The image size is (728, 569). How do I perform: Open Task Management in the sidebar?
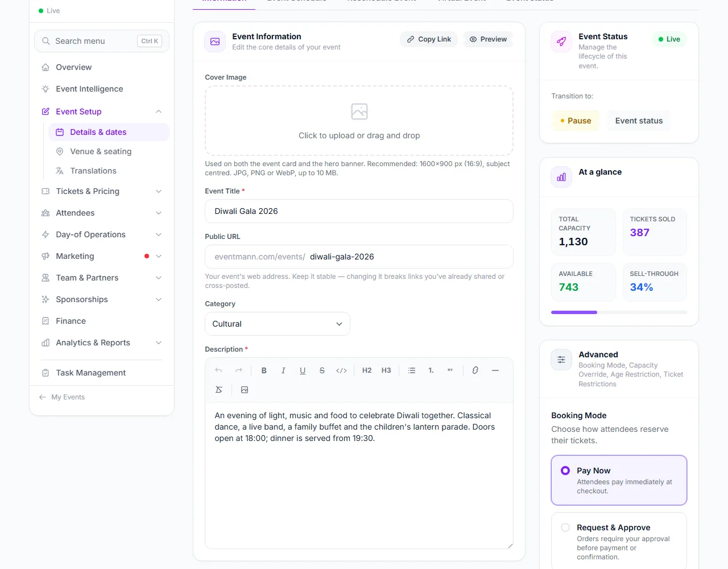tap(102, 373)
